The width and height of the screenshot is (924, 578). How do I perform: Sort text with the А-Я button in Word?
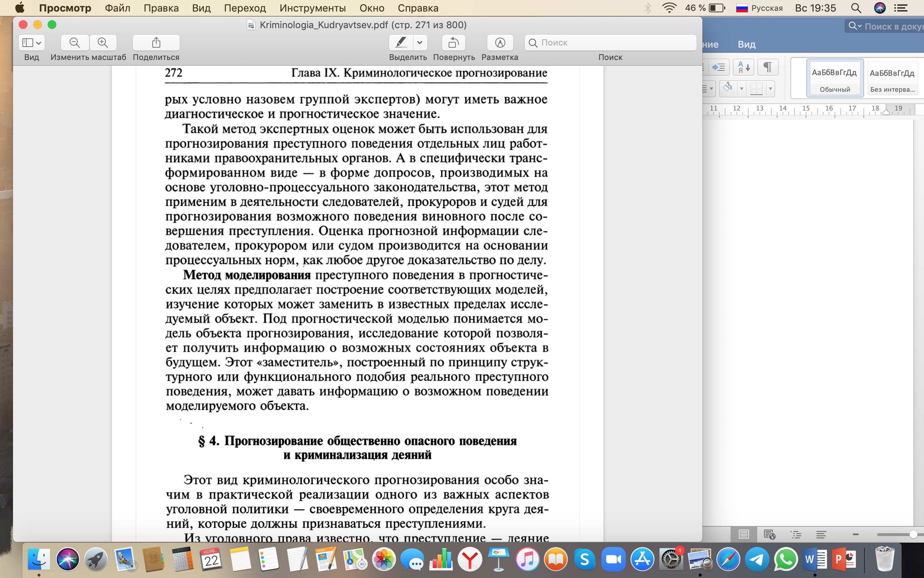click(x=743, y=68)
